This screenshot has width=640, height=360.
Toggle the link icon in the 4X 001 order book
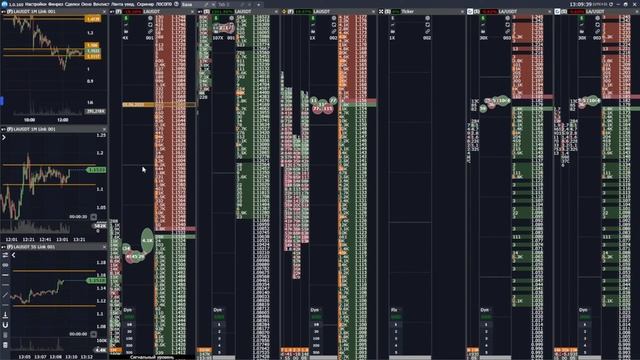pos(150,31)
